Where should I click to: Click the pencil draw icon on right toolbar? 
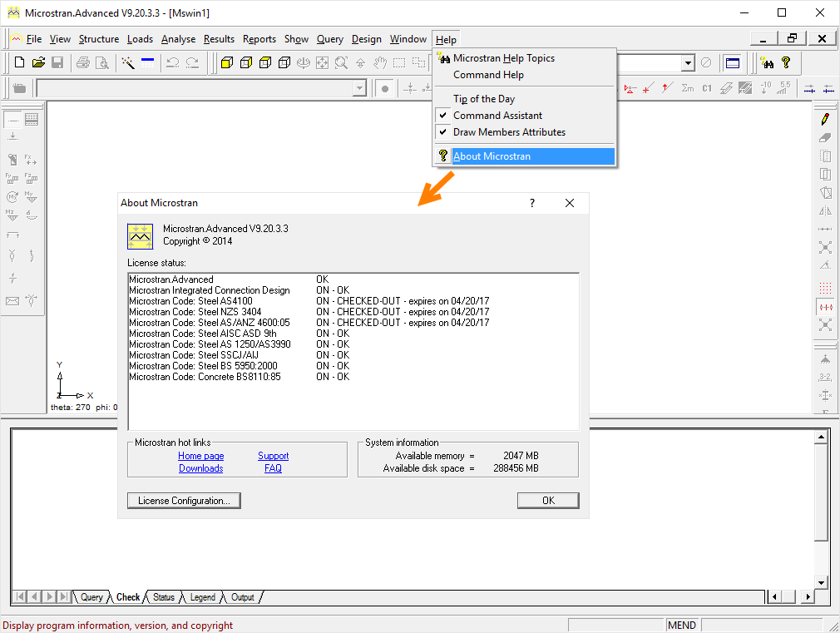825,119
